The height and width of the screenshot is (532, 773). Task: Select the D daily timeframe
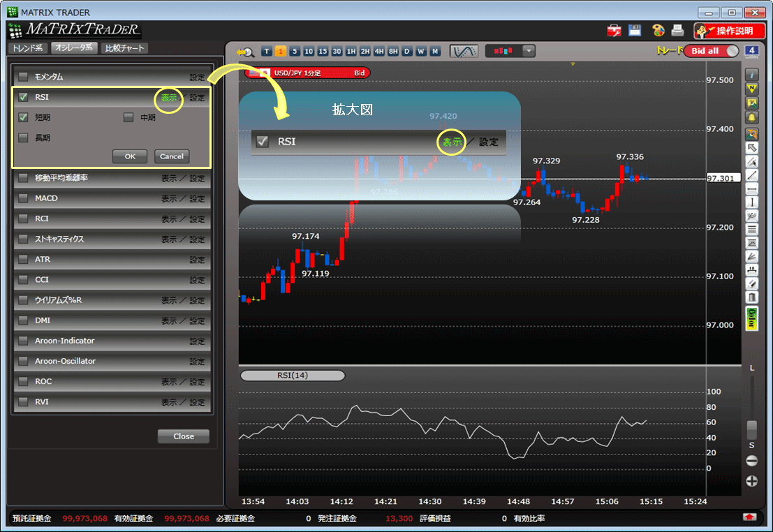tap(406, 51)
